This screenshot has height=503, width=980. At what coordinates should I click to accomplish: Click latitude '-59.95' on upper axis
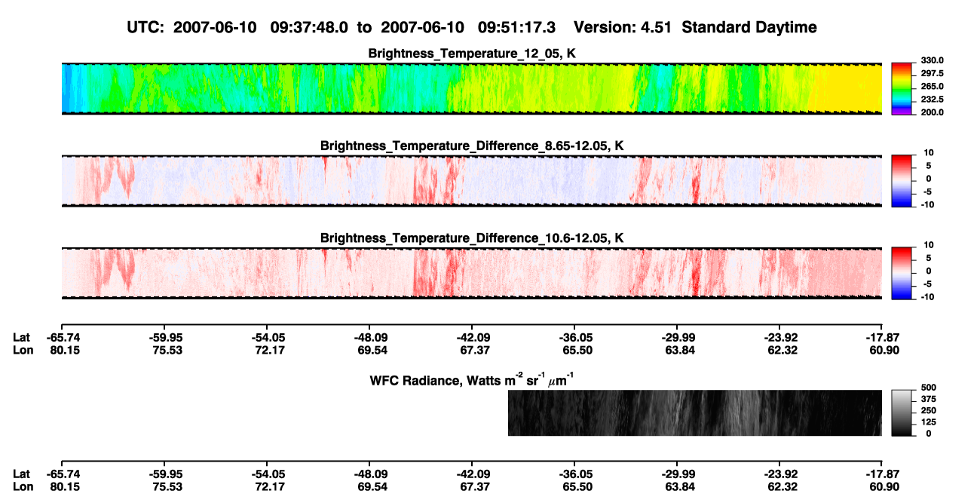click(x=165, y=338)
